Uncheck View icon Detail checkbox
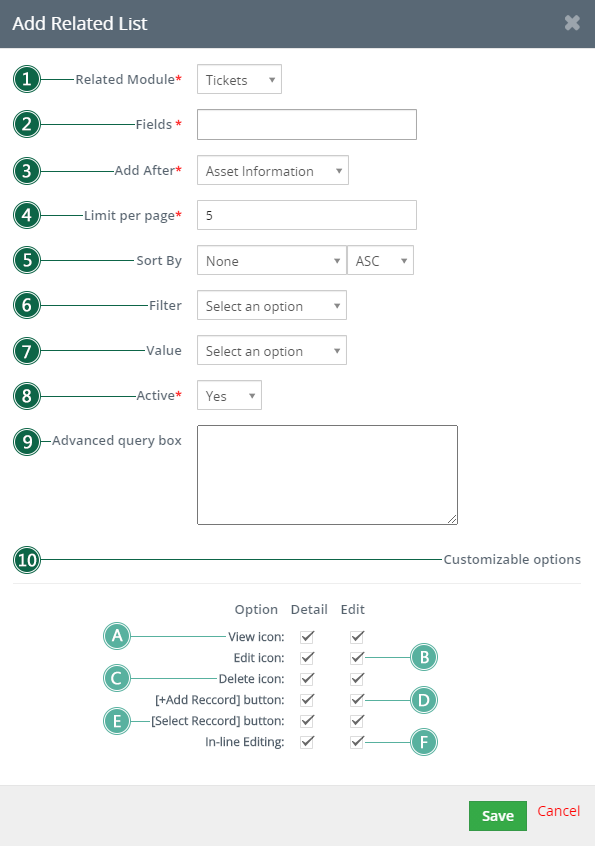This screenshot has width=595, height=846. (307, 637)
